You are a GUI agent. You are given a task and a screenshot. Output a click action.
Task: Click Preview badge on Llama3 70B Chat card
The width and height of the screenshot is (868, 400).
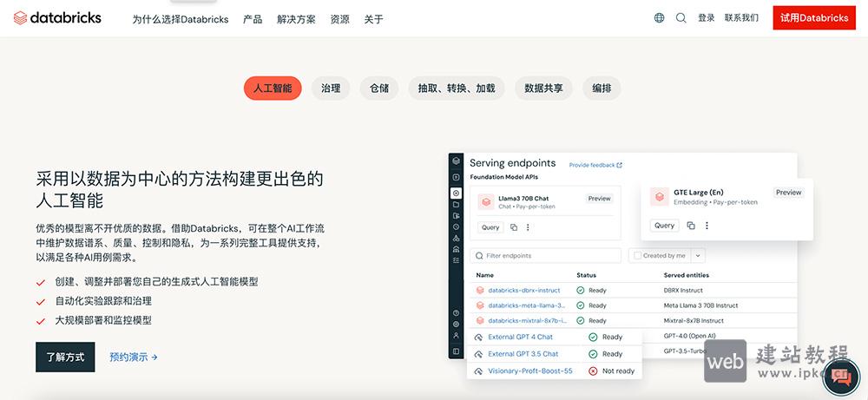click(600, 199)
